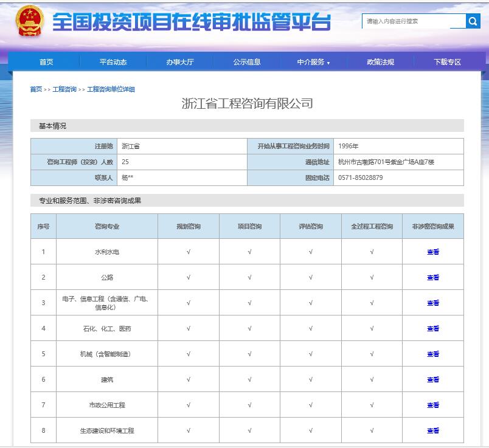Select the 公示信息 navigation item
Screen dimensions: 489x448
246,62
